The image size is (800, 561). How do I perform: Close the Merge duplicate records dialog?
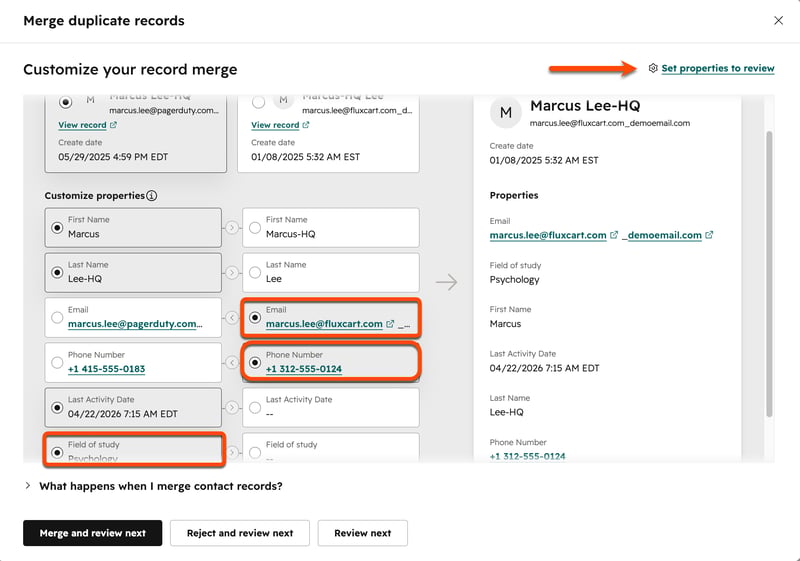tap(778, 20)
